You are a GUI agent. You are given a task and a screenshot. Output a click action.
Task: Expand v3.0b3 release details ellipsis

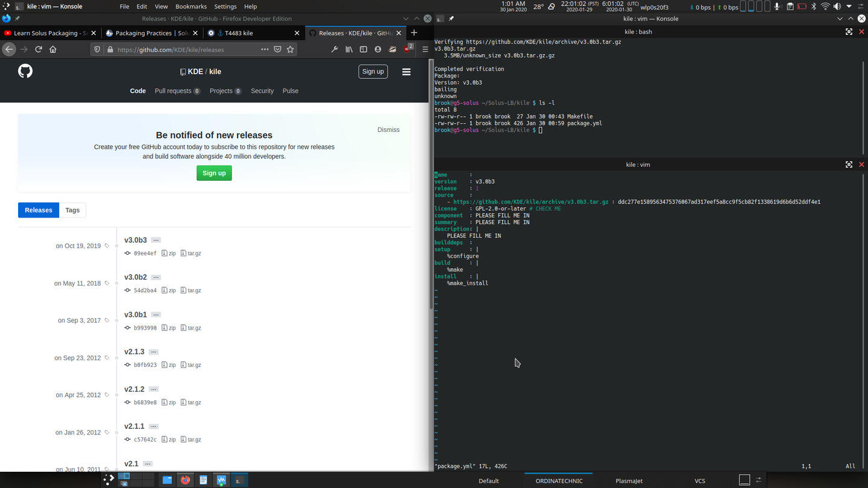point(156,240)
